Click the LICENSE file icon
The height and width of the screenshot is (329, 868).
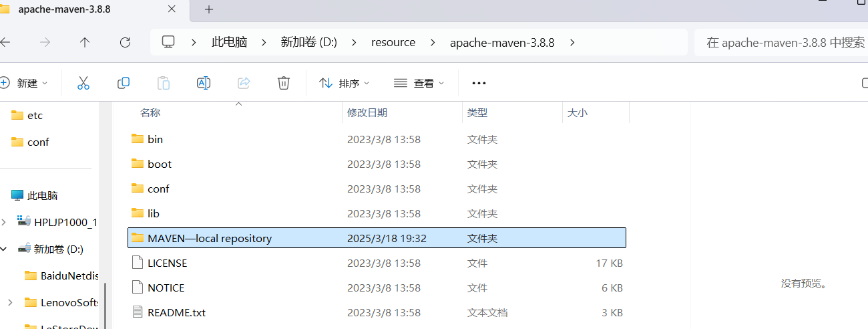pos(138,263)
